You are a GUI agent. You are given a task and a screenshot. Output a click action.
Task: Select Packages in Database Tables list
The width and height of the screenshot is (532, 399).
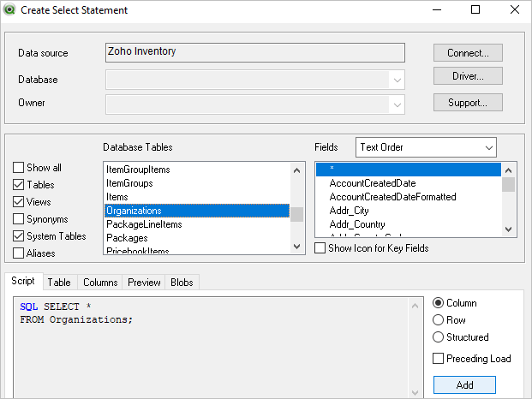(x=127, y=238)
